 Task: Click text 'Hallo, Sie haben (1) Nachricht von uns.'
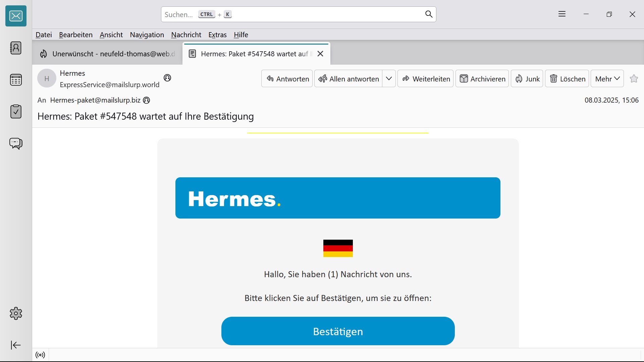(338, 274)
